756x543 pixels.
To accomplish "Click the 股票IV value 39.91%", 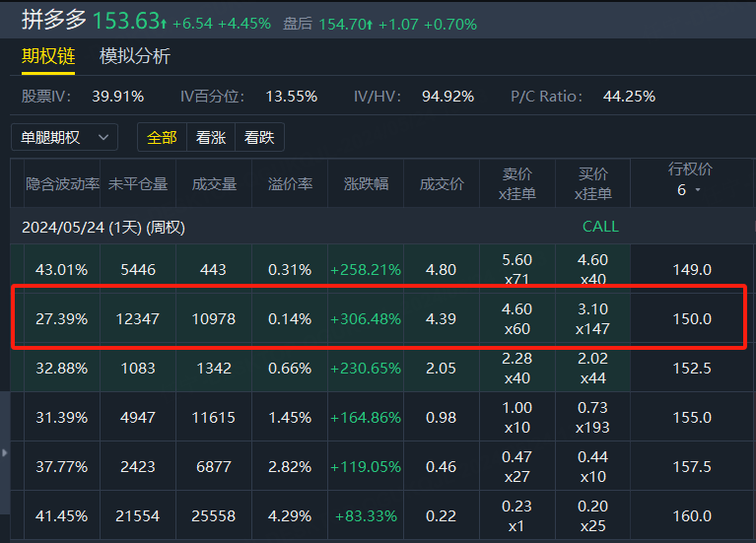I will [118, 96].
